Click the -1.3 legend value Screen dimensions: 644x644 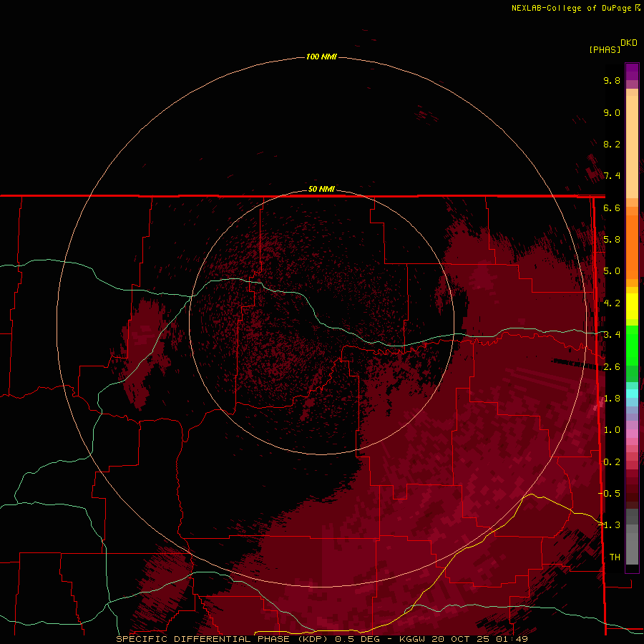click(610, 525)
